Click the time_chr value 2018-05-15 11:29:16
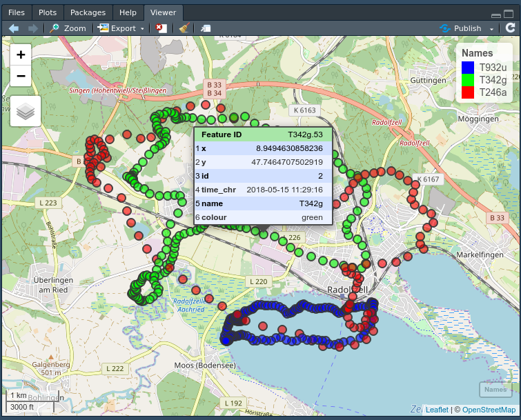Image resolution: width=521 pixels, height=420 pixels. coord(284,190)
